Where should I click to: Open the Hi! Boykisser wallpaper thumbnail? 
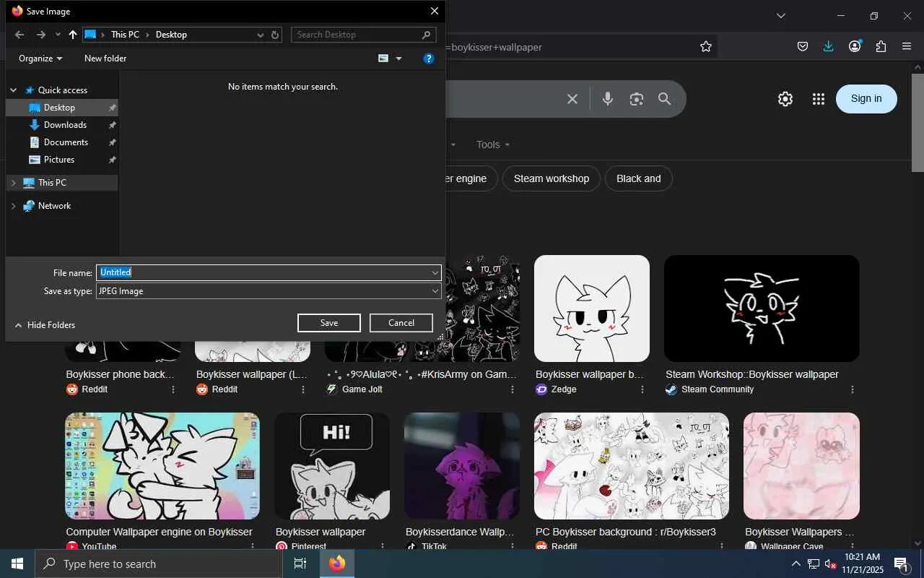(x=332, y=466)
